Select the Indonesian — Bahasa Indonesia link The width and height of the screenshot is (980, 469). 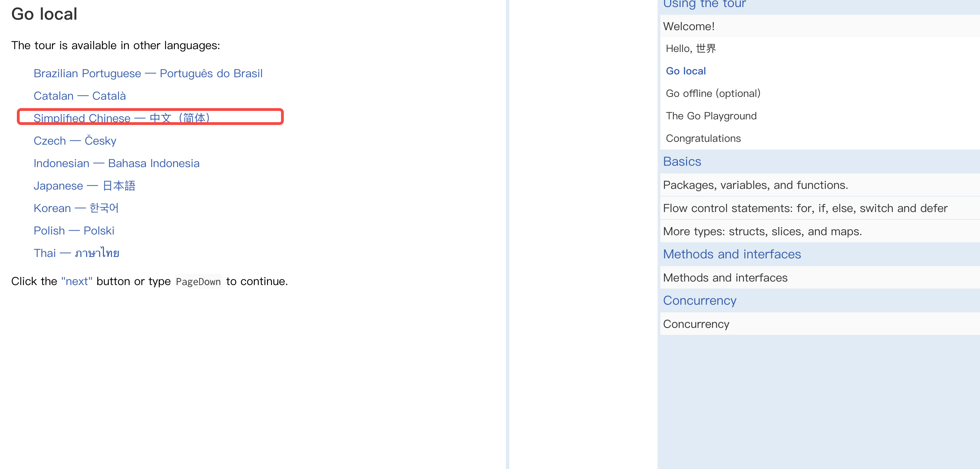pos(116,163)
